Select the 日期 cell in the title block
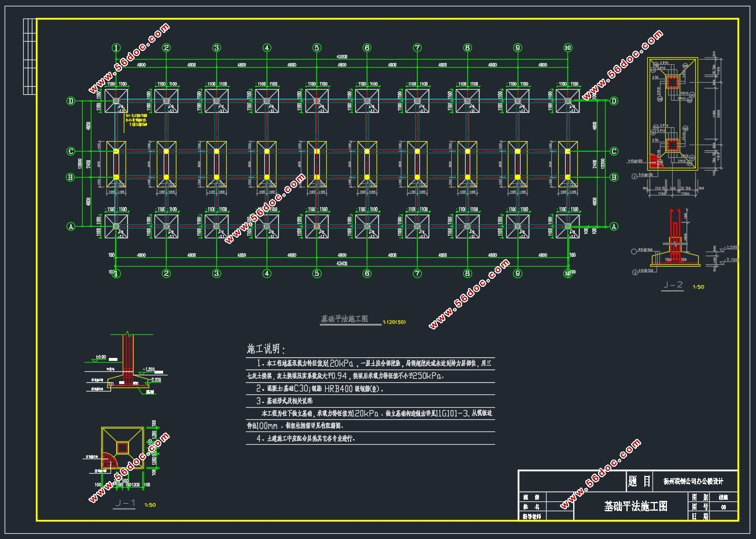 [x=700, y=516]
